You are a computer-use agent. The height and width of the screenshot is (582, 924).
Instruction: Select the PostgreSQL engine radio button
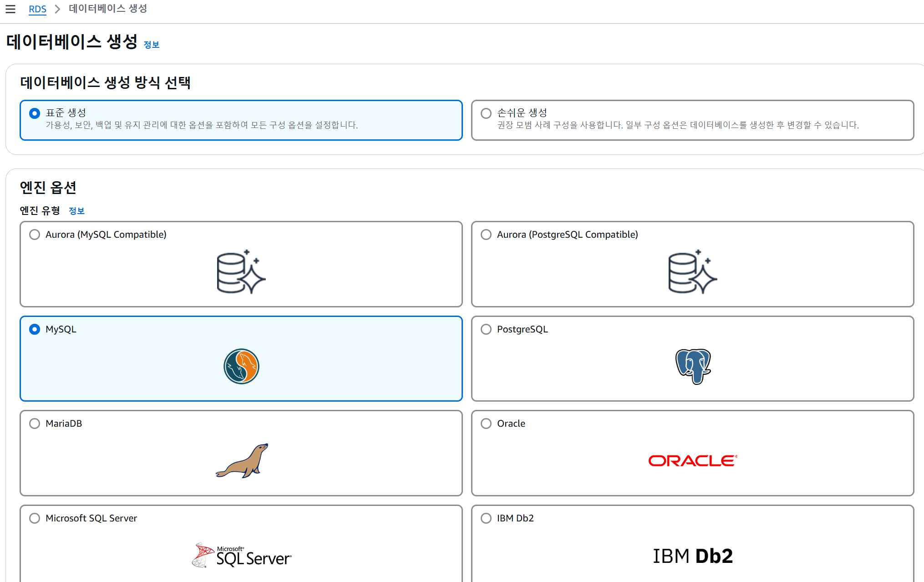(486, 329)
